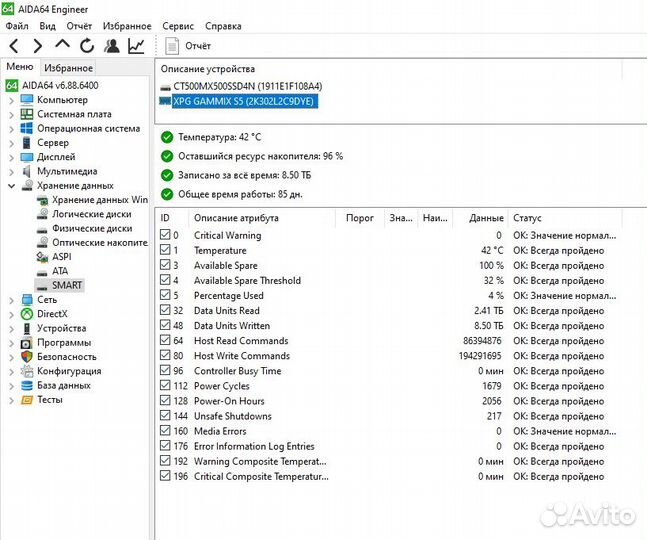
Task: Click the Операционная система Windows icon
Action: click(27, 128)
